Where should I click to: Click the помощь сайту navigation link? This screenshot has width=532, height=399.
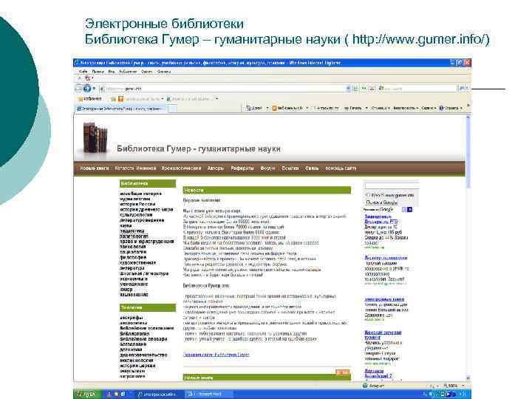click(341, 168)
